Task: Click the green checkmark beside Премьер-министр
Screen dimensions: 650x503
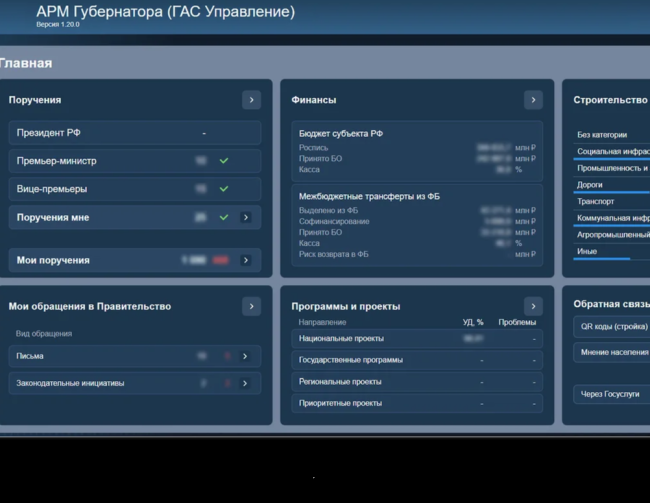Action: [224, 161]
